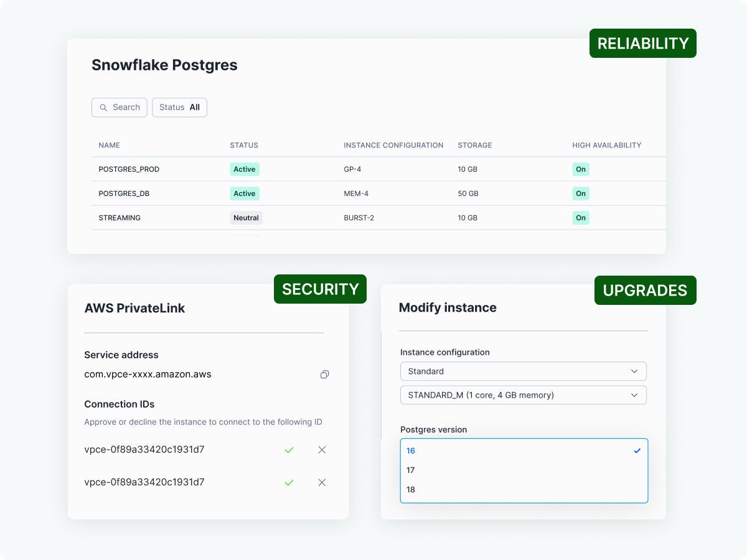
Task: Open the STREAMING instance row
Action: (120, 218)
